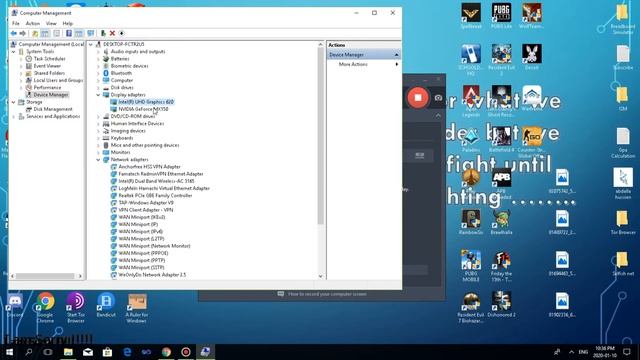Open Google Chrome desktop shortcut

[x=45, y=308]
